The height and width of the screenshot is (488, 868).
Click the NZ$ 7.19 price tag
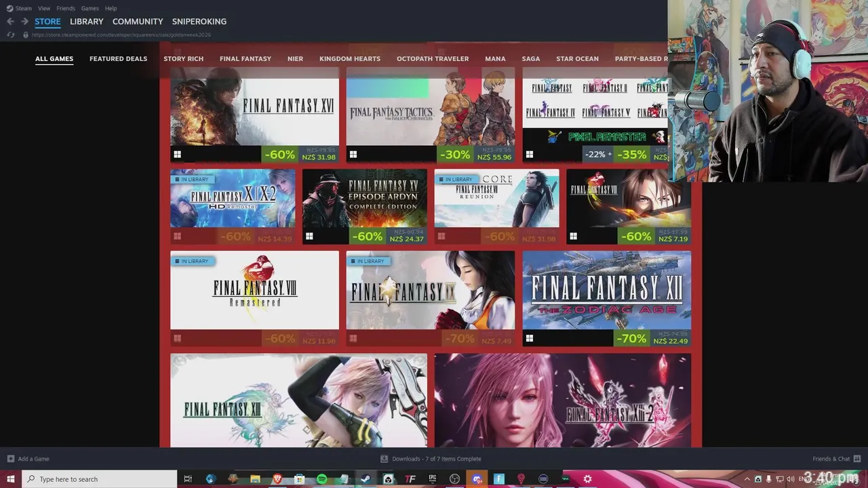pos(673,239)
